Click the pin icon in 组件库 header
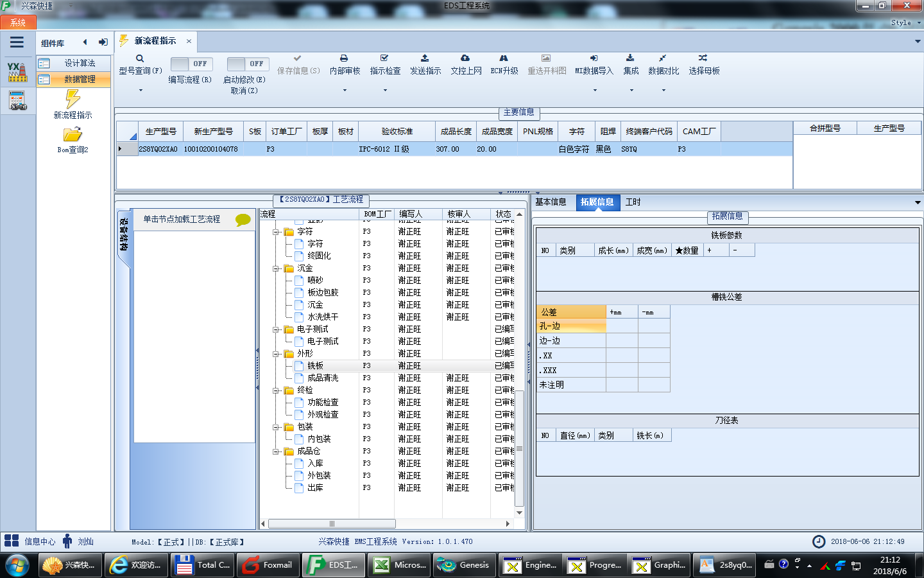The image size is (924, 578). (x=103, y=42)
